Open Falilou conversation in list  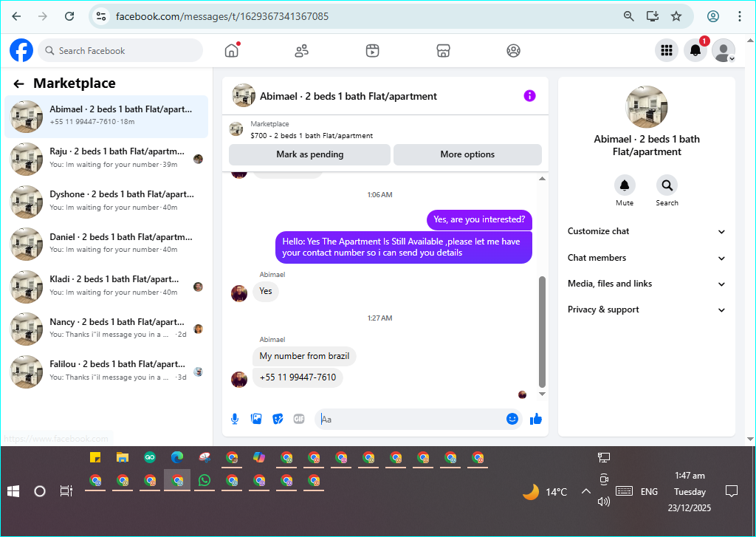pyautogui.click(x=106, y=371)
